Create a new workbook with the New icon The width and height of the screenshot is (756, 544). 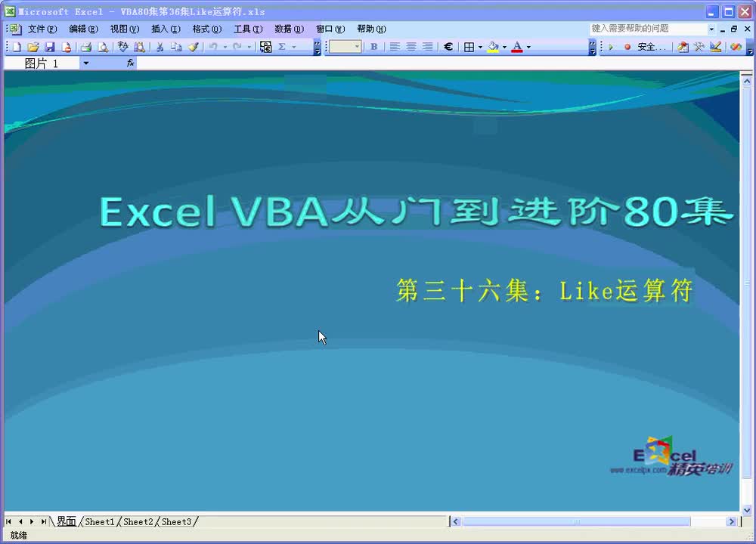[x=17, y=47]
